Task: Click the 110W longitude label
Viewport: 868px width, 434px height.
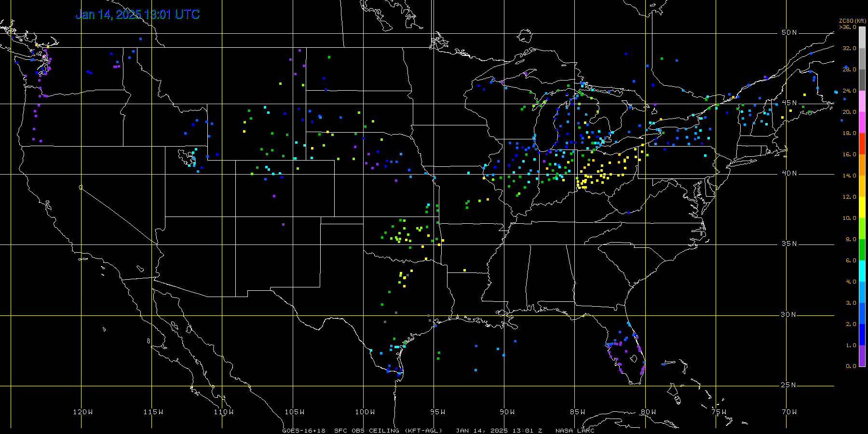Action: pos(224,412)
